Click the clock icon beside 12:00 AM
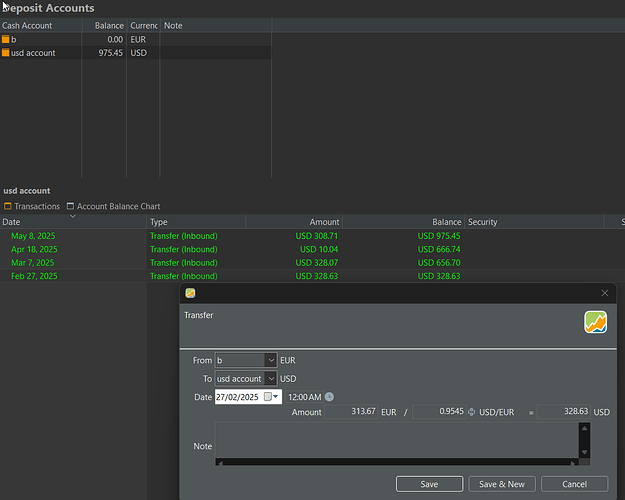This screenshot has height=500, width=625. (x=329, y=397)
